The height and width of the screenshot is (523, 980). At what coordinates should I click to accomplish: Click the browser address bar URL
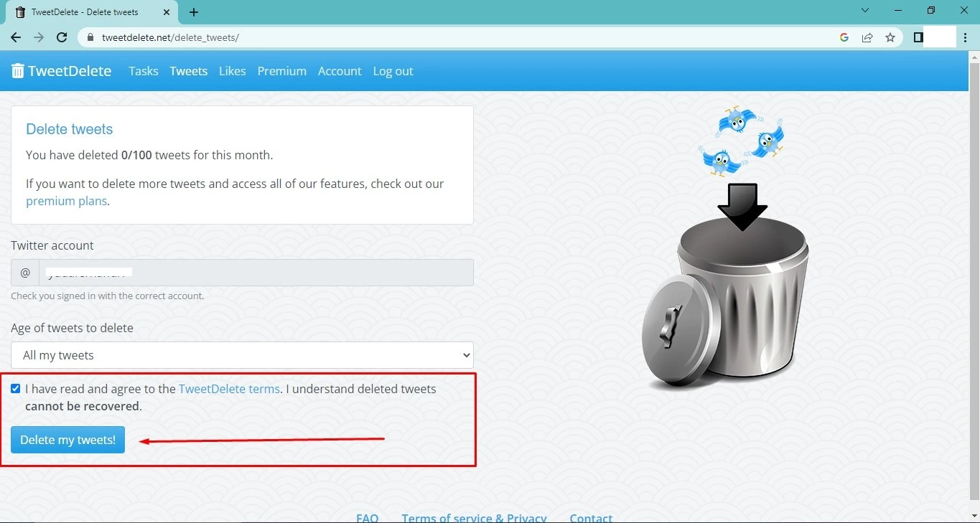tap(170, 37)
